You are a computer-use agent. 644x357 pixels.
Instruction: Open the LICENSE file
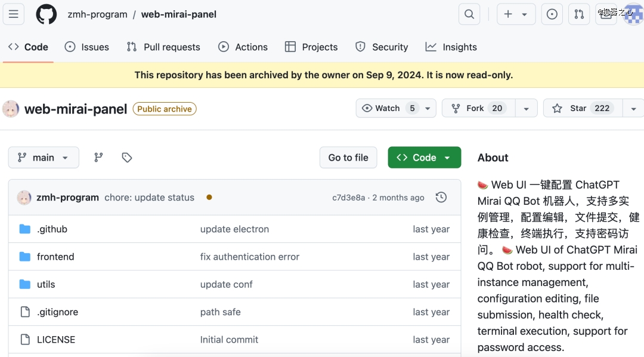tap(56, 340)
